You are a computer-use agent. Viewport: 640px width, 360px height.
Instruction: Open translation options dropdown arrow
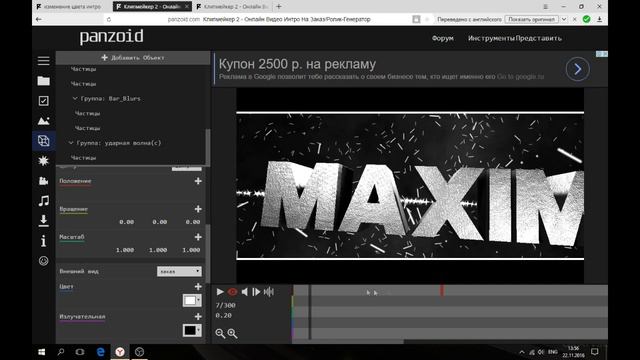click(564, 19)
